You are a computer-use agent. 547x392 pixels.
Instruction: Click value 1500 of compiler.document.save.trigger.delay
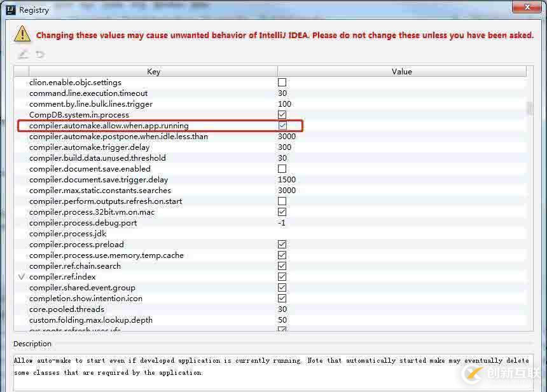(x=287, y=179)
